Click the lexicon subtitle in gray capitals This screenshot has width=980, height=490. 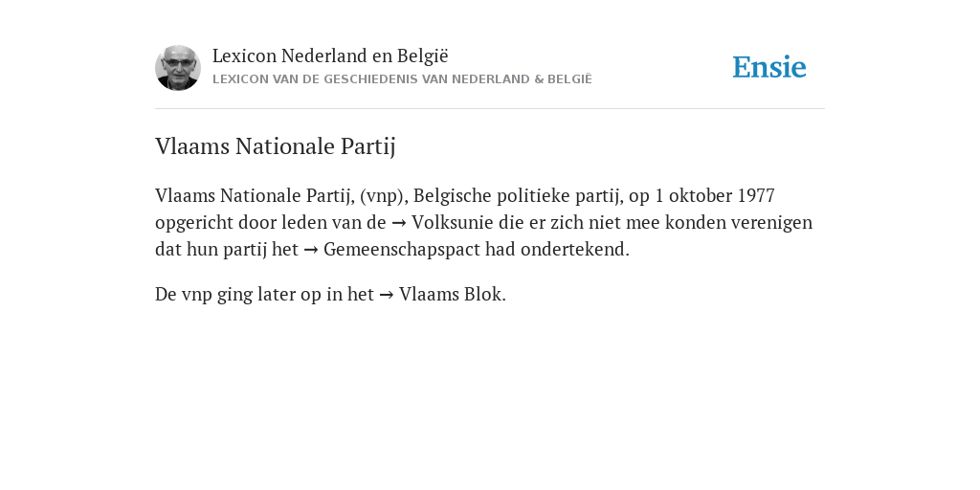point(402,79)
